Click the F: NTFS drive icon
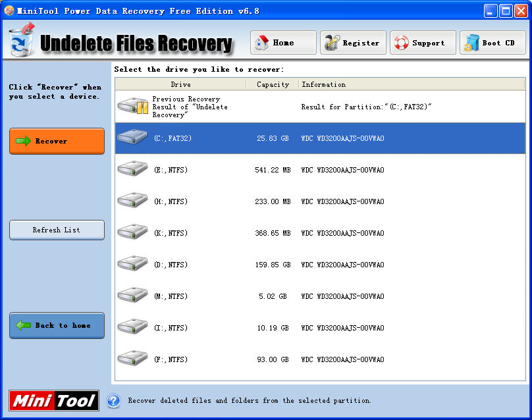The height and width of the screenshot is (420, 532). 132,358
